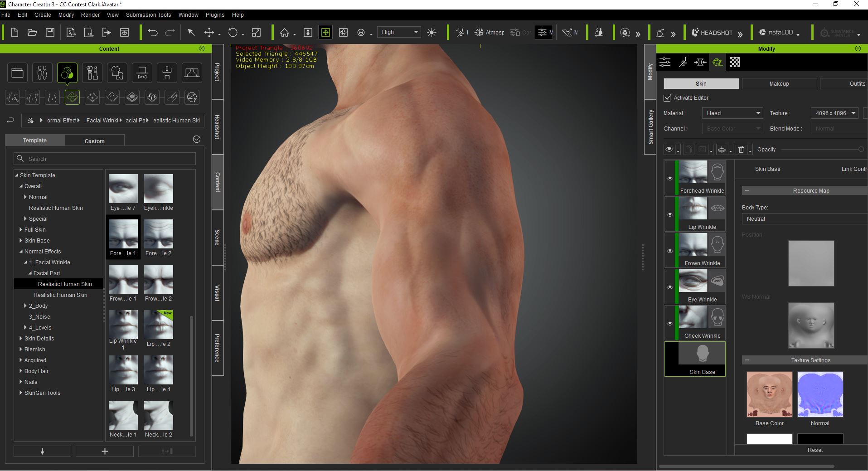Expand the Full Skin tree node
Screen dimensions: 868x471
pyautogui.click(x=21, y=229)
